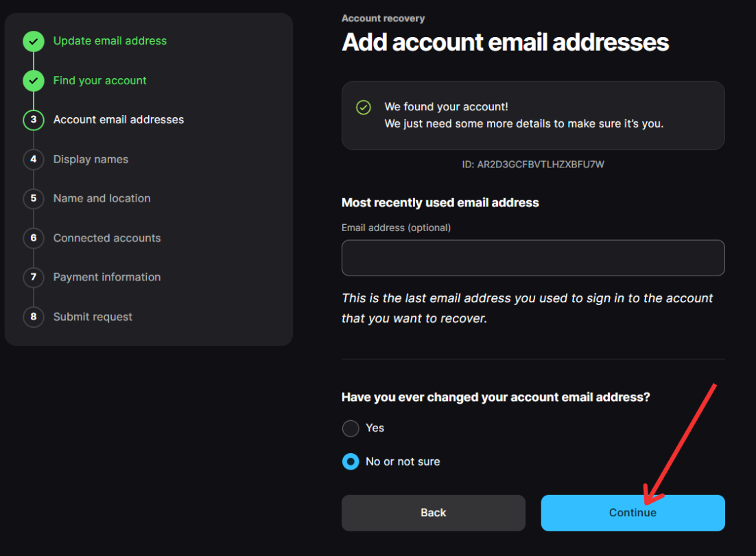The height and width of the screenshot is (556, 756).
Task: Click the Find your account checkmark icon
Action: [33, 81]
